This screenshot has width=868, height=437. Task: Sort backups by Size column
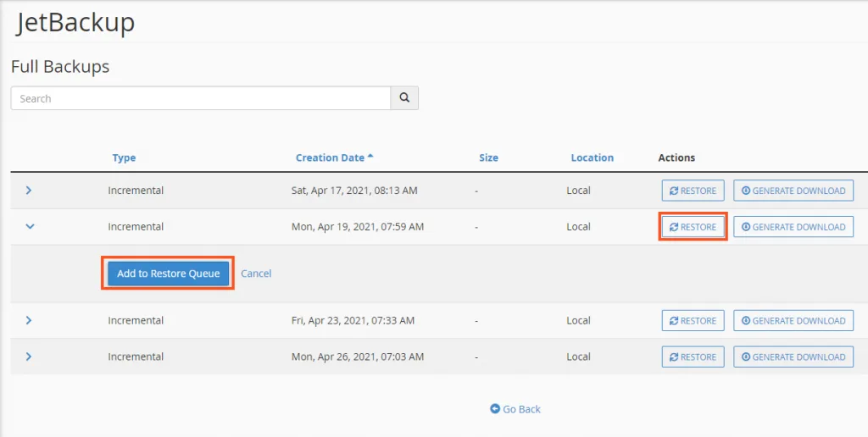coord(488,158)
